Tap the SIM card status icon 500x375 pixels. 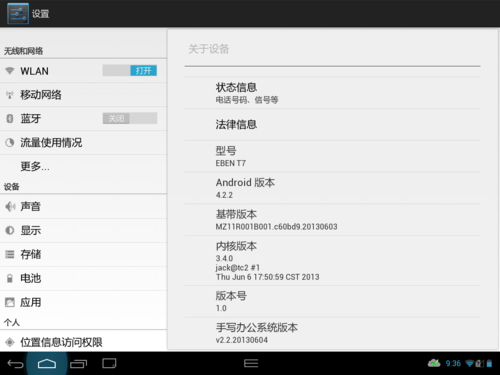tap(479, 363)
